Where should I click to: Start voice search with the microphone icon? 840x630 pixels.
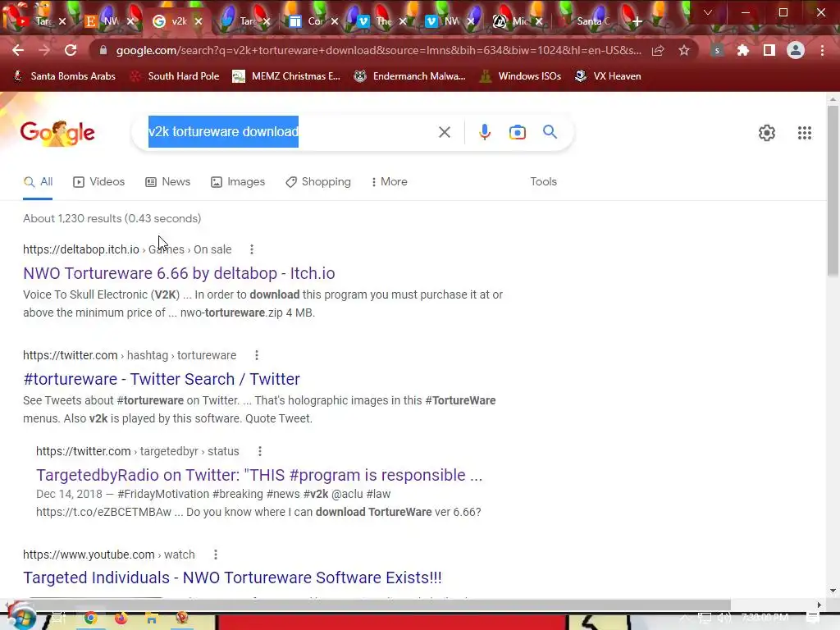(484, 132)
